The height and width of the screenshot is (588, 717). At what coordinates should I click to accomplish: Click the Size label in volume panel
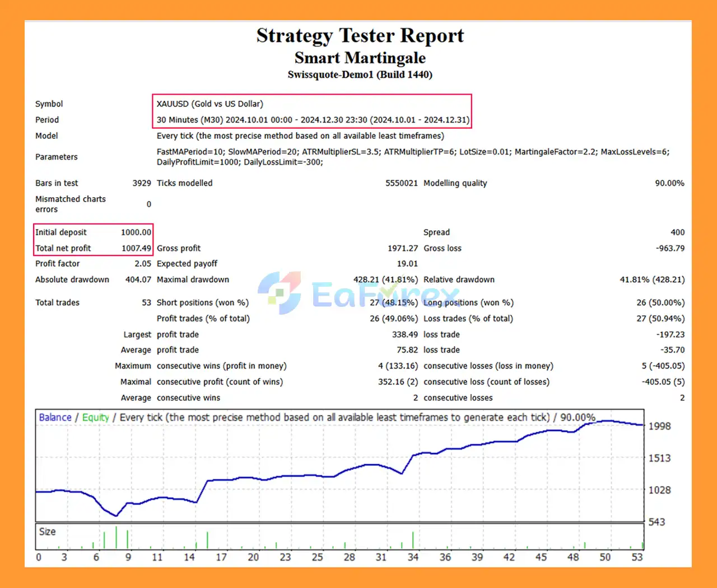click(x=47, y=531)
